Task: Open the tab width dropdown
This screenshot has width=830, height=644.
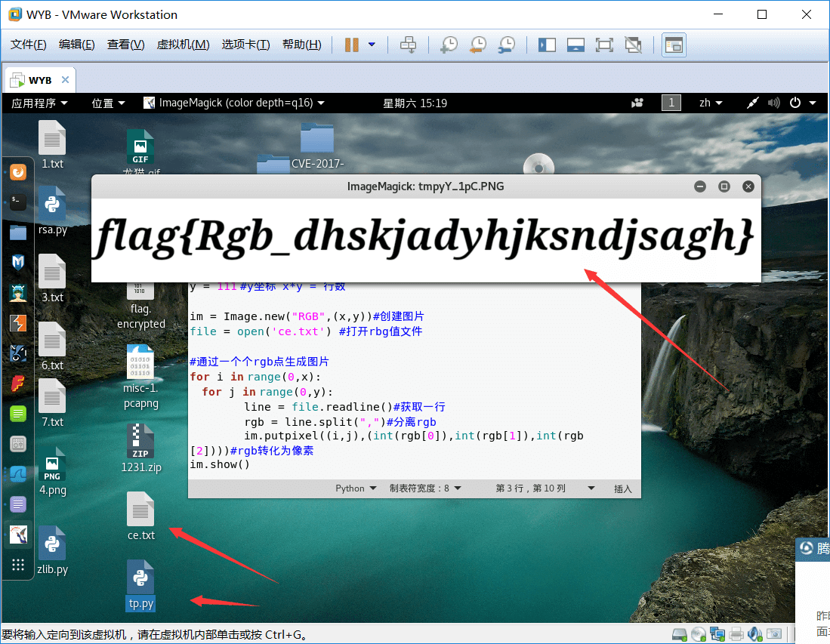Action: pos(425,488)
